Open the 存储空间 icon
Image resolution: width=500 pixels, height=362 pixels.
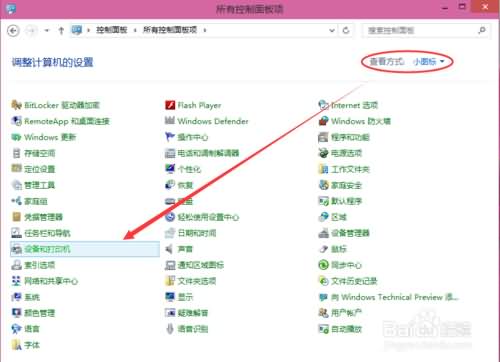pos(16,153)
